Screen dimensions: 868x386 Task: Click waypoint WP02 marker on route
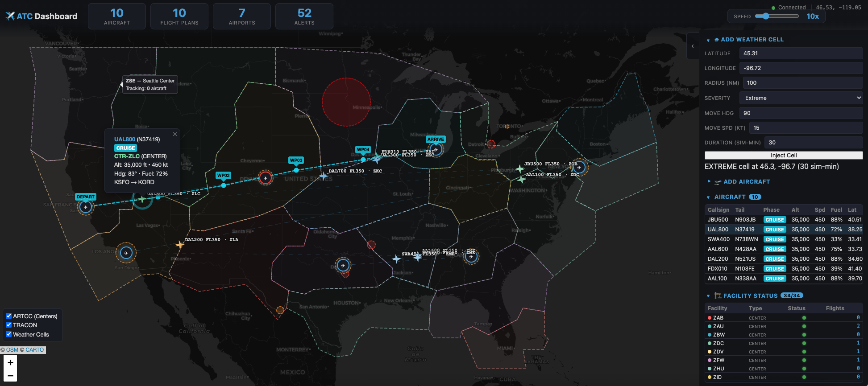click(x=224, y=185)
